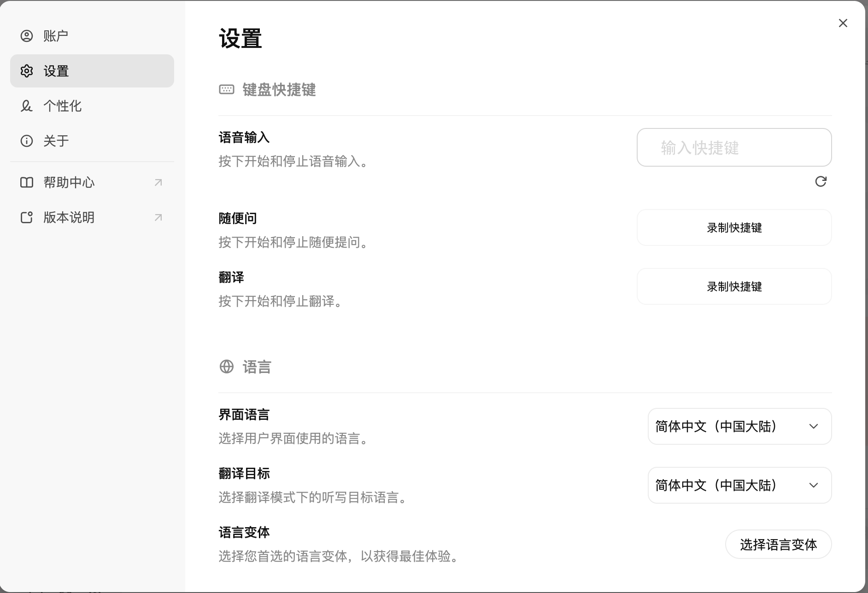Click the reset shortcut refresh icon

[x=821, y=181]
